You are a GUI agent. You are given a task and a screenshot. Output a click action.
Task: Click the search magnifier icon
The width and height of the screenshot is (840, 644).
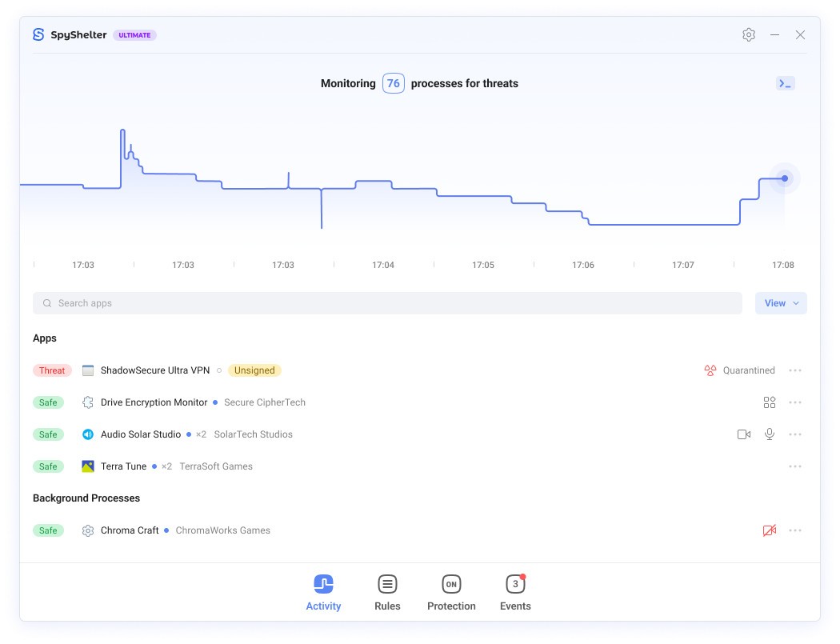47,303
